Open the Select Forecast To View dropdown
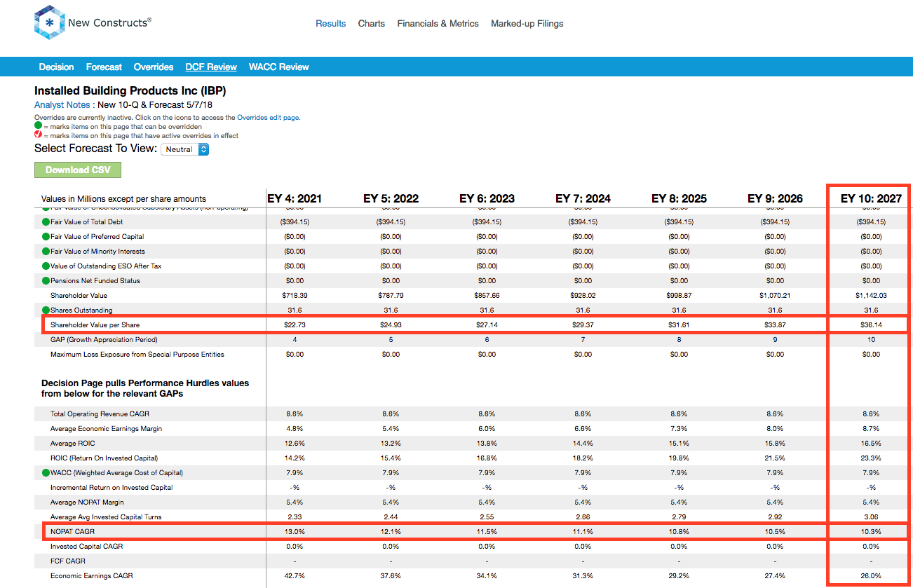 tap(185, 149)
